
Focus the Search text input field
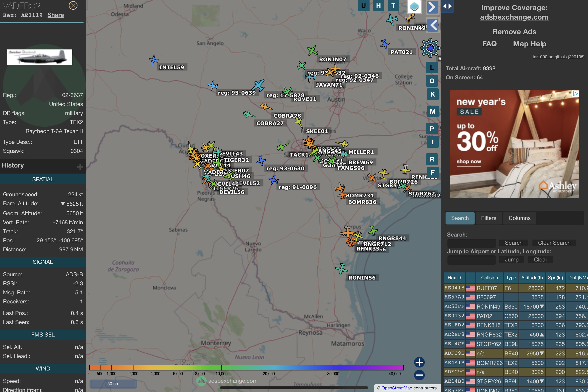[x=471, y=243]
